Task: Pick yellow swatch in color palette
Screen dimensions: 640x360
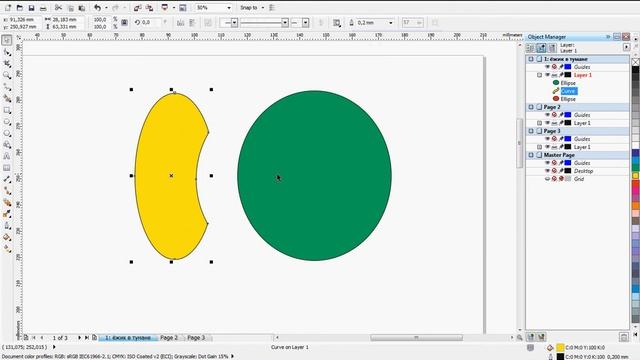Action: (636, 176)
